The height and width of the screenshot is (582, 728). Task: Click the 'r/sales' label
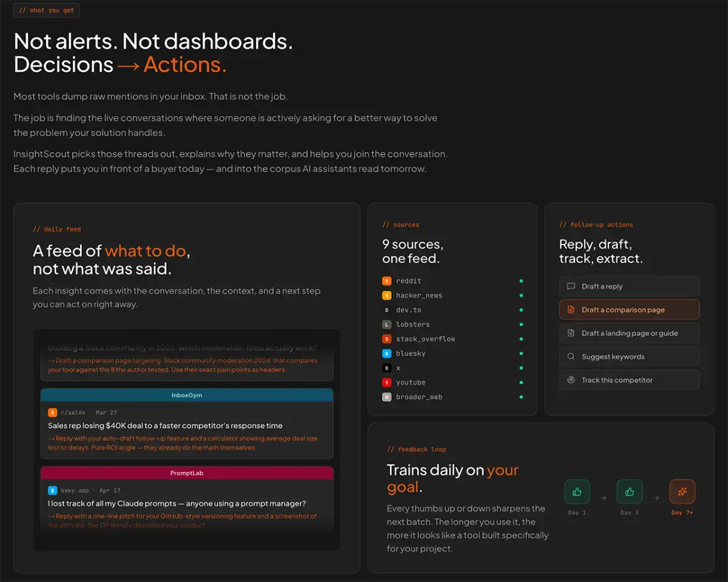73,412
